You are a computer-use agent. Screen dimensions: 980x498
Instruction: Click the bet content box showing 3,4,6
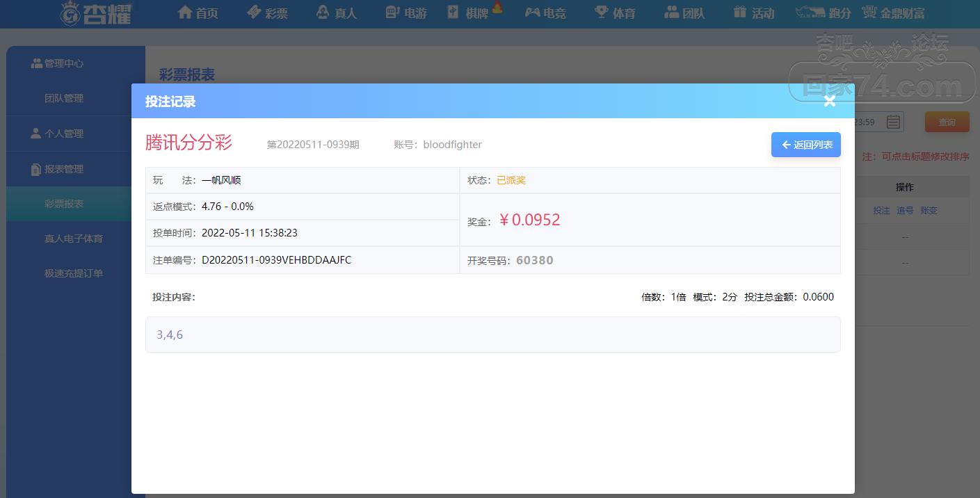492,335
